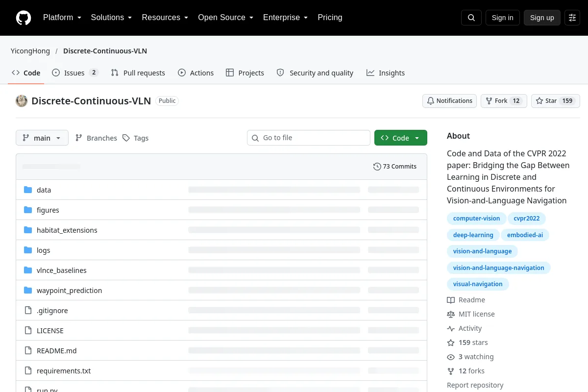
Task: Open the Solutions dropdown menu
Action: [112, 18]
